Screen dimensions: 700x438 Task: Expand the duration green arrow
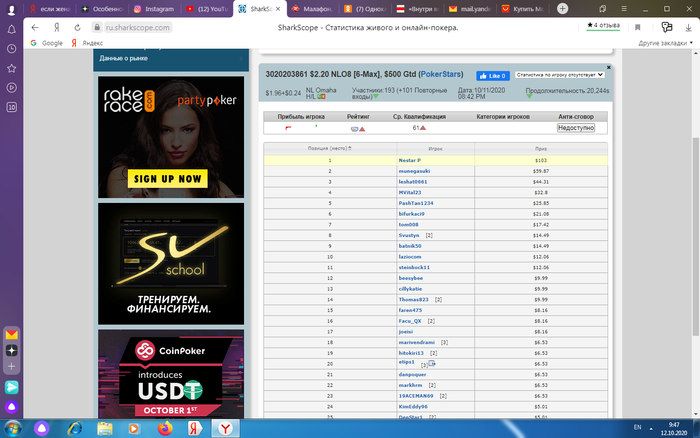tap(529, 96)
